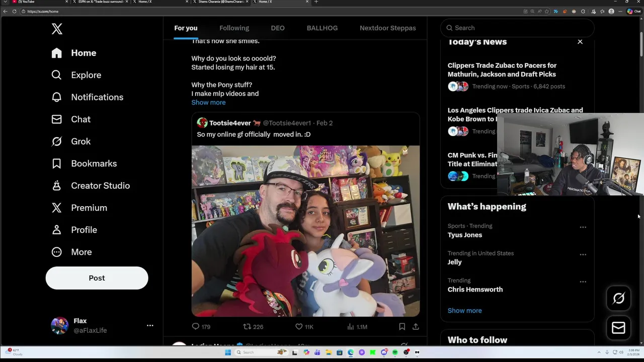Switch to the Nextdoor Steppas tab
Image resolution: width=644 pixels, height=362 pixels.
388,28
